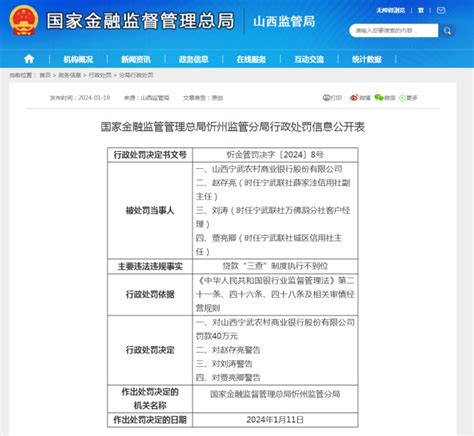The image size is (474, 436).
Task: Click the label cell 行政处罚依据
Action: point(150,294)
